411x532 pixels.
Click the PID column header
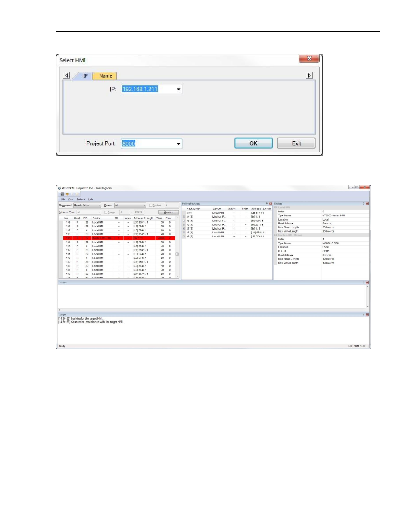(x=86, y=218)
